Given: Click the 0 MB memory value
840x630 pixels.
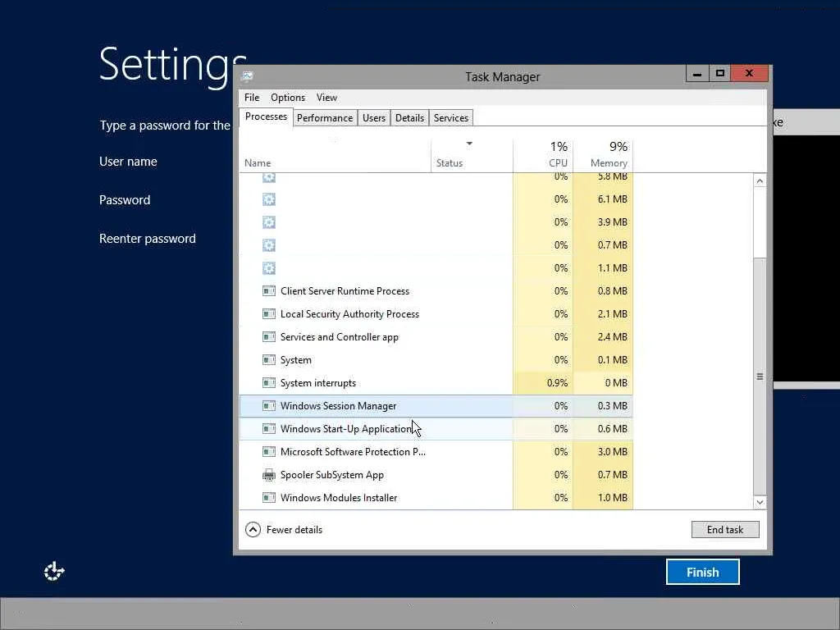Looking at the screenshot, I should point(616,383).
